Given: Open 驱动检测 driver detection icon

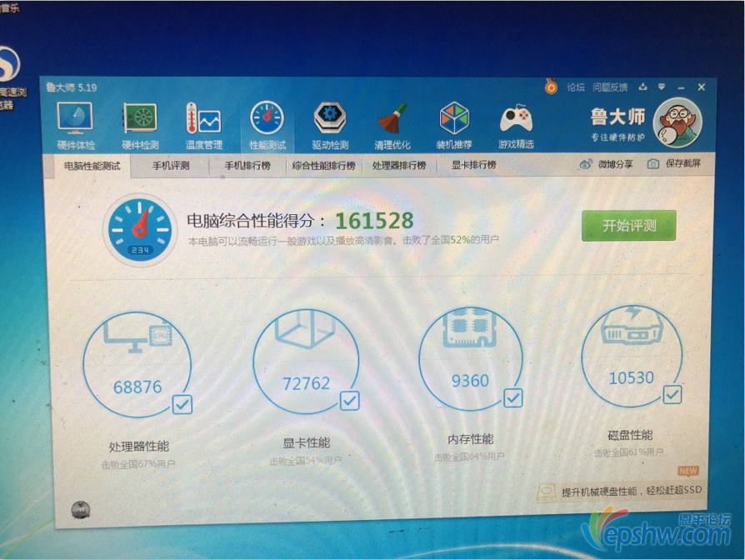Looking at the screenshot, I should (330, 117).
